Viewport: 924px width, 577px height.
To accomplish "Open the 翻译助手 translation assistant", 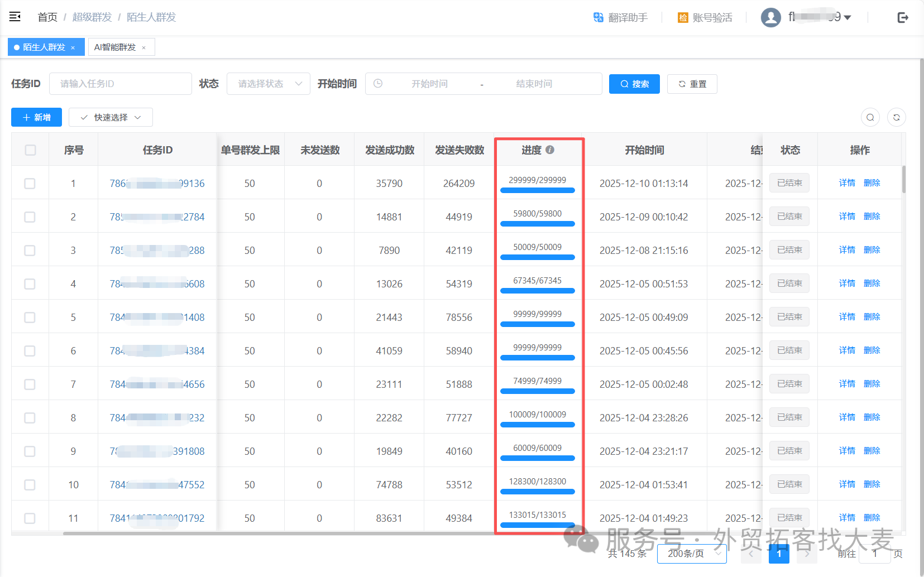I will point(620,17).
